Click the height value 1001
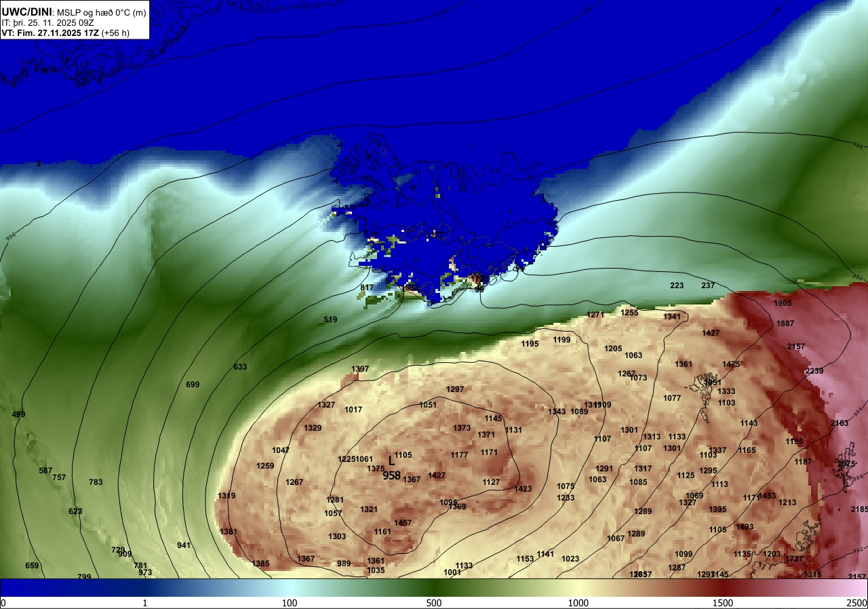Image resolution: width=868 pixels, height=609 pixels. [452, 572]
